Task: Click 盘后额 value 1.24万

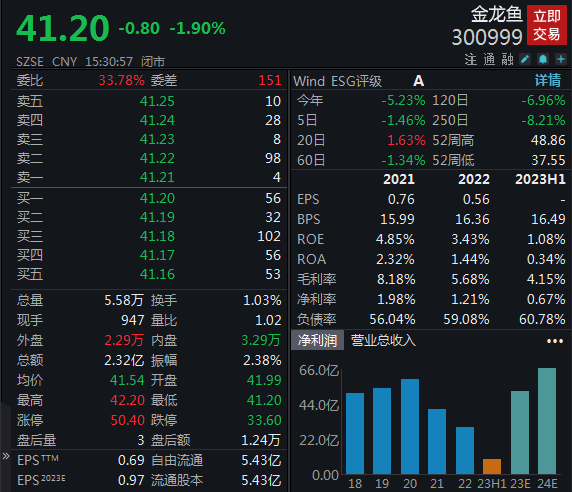Action: coord(261,440)
